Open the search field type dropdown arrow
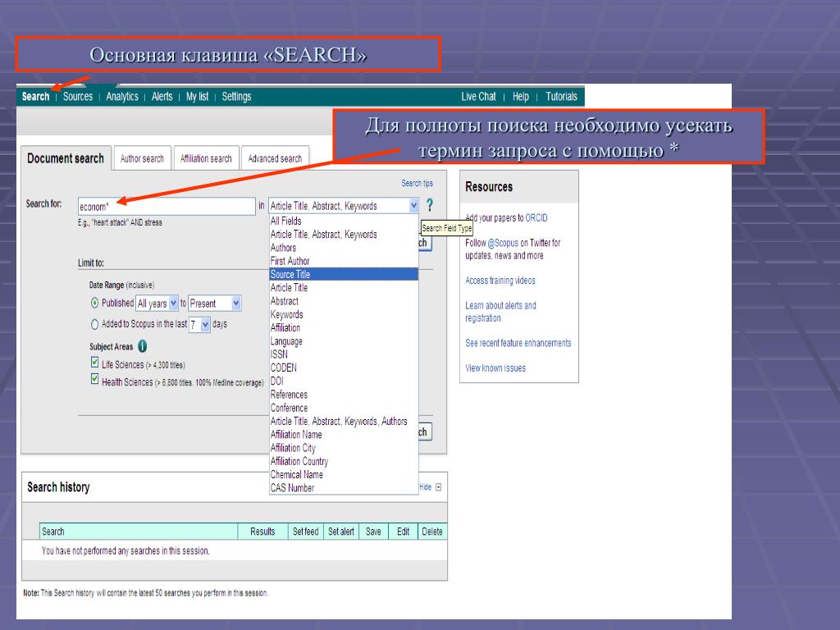Viewport: 840px width, 630px height. (x=413, y=206)
